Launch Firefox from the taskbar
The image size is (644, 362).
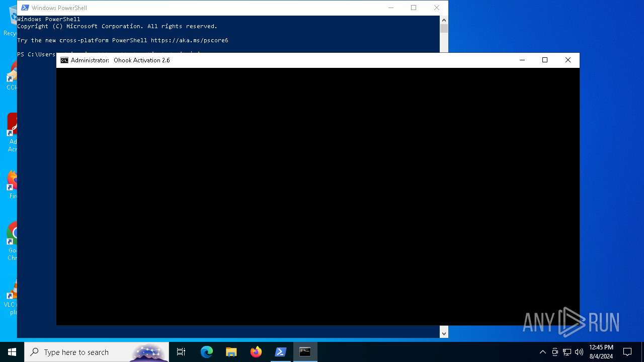tap(256, 352)
